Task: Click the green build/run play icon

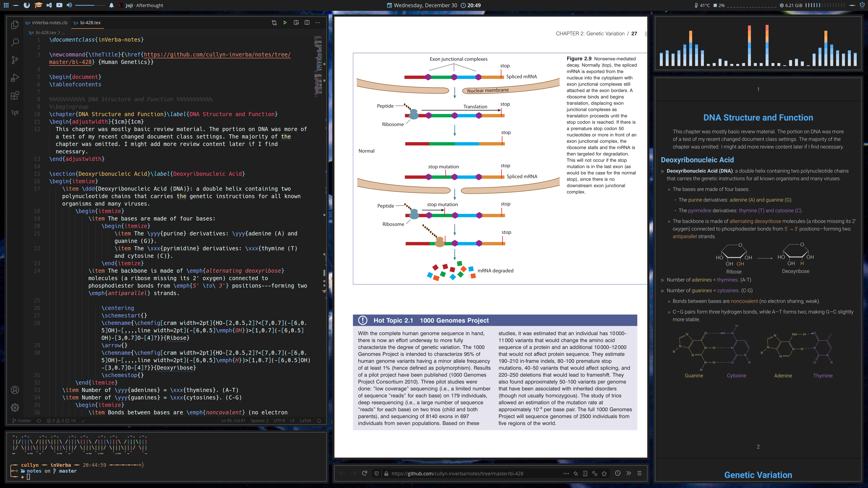Action: 285,23
